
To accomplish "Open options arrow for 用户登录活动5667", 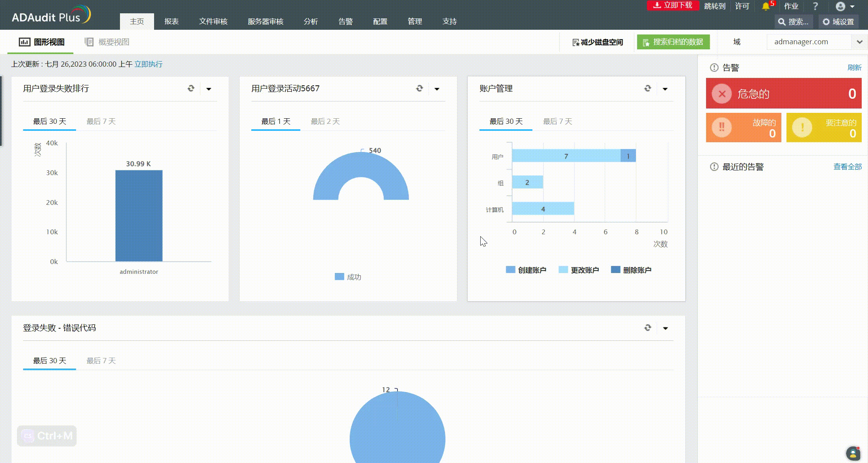I will (437, 89).
